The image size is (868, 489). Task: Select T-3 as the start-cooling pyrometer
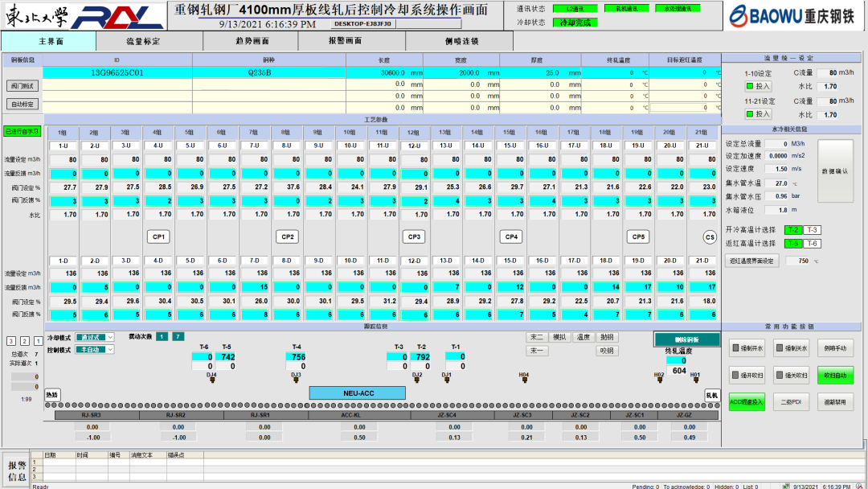[813, 230]
